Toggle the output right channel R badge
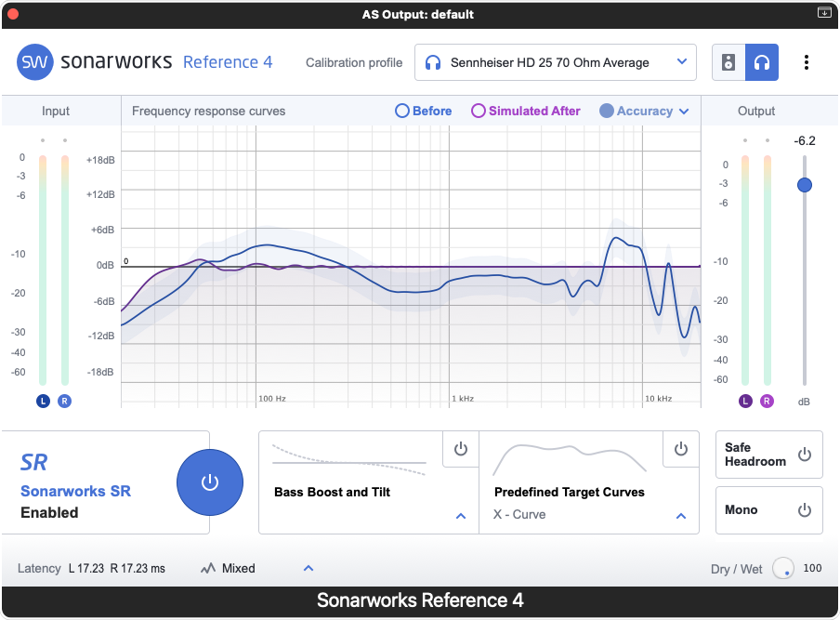This screenshot has height=620, width=840. coord(768,401)
